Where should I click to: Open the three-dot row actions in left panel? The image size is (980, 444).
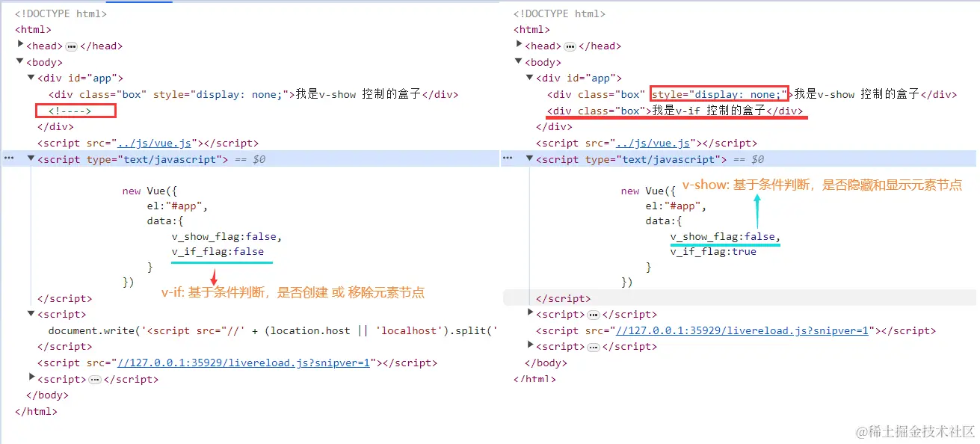coord(9,158)
